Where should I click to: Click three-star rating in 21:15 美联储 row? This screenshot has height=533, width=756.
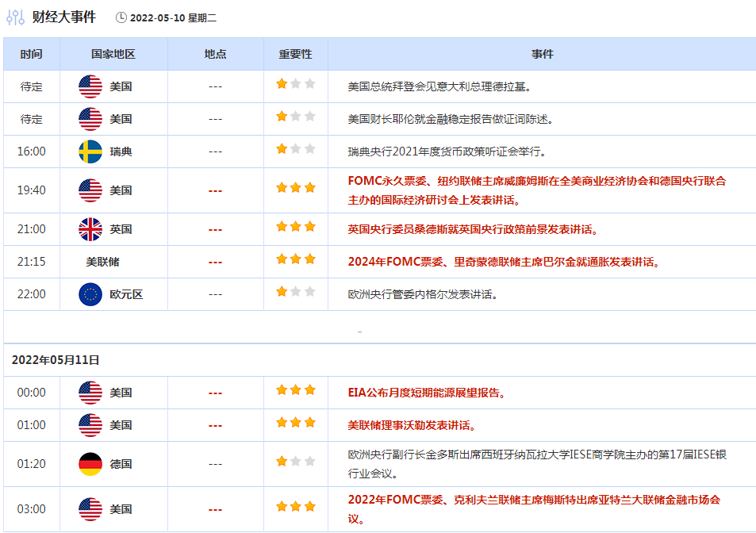(x=295, y=259)
